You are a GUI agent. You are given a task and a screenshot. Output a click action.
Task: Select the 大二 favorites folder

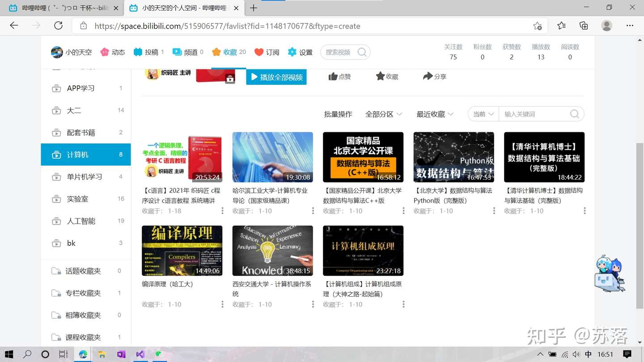click(86, 110)
